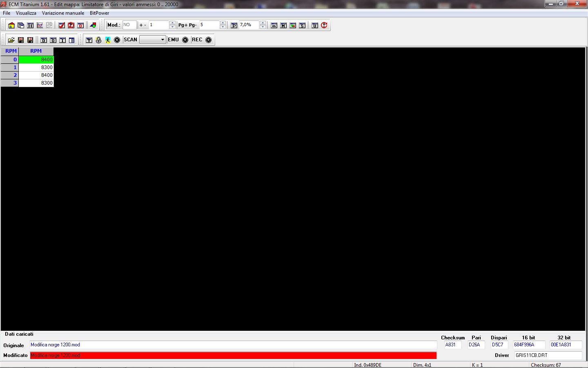588x368 pixels.
Task: Click the 32 bit value 00E1A831
Action: [566, 345]
